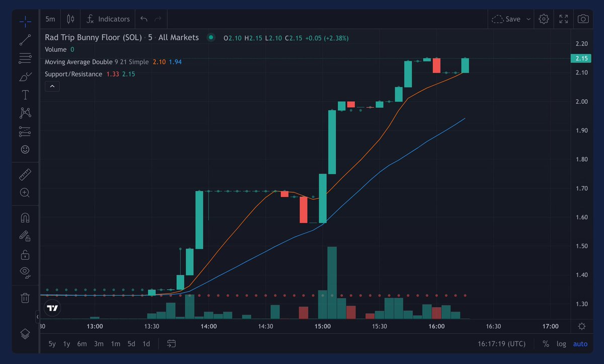Select the Measure ruler tool
604x364 pixels.
coord(25,174)
